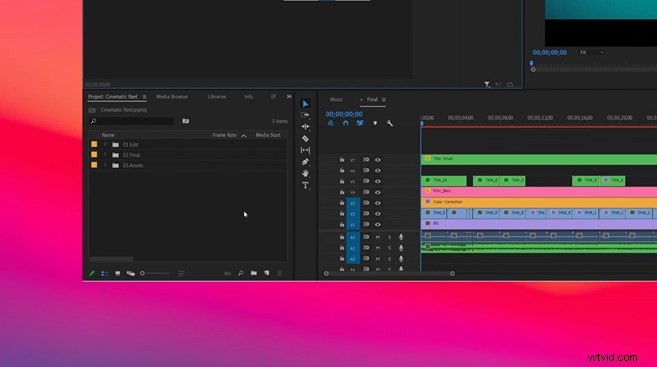The width and height of the screenshot is (657, 367).
Task: Select the Slip tool
Action: pos(305,150)
